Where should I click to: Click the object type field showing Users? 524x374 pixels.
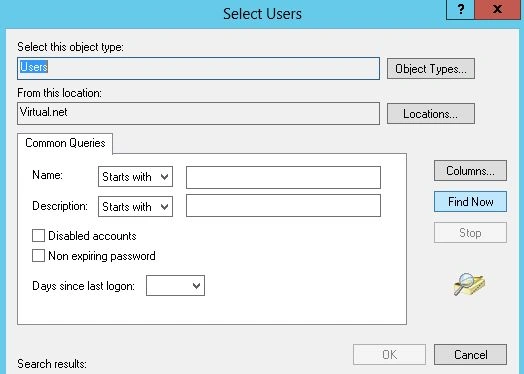pos(199,69)
